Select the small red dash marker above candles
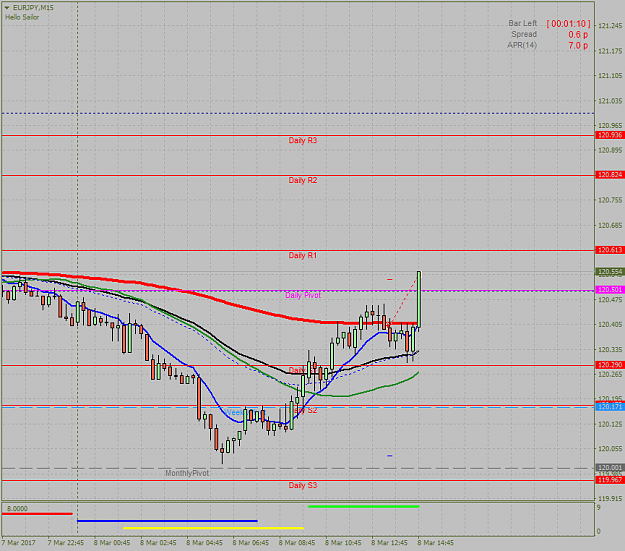 point(389,279)
